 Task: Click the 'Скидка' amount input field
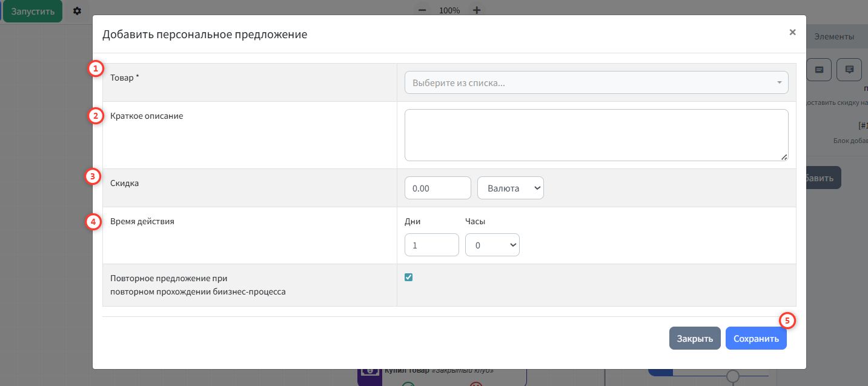pyautogui.click(x=437, y=188)
